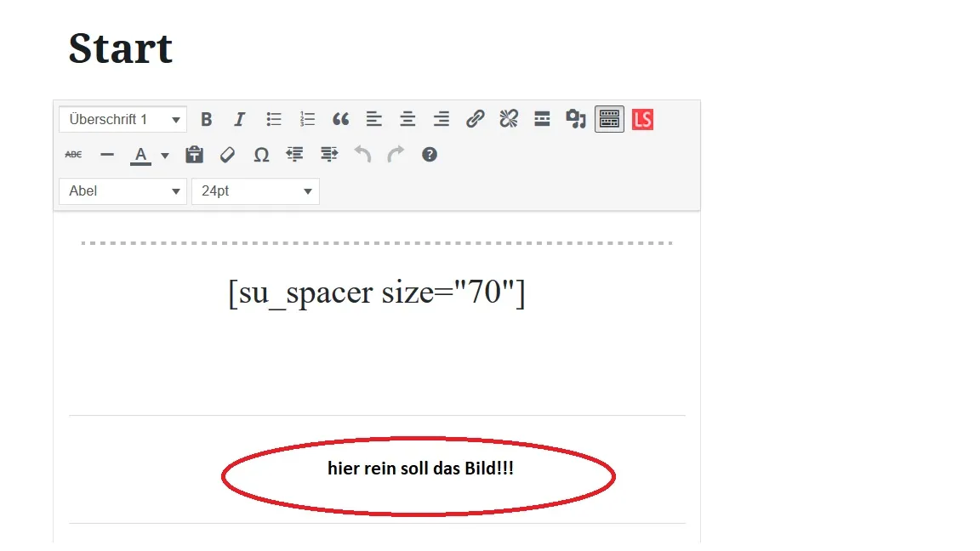This screenshot has height=551, width=980.
Task: Open the Überschrift 1 paragraph format dropdown
Action: [123, 119]
